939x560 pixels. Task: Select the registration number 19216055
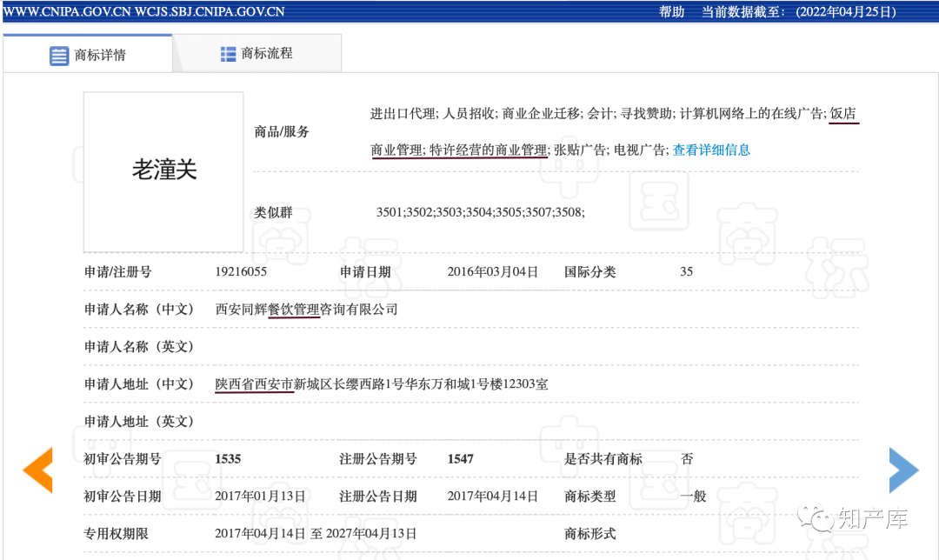241,271
